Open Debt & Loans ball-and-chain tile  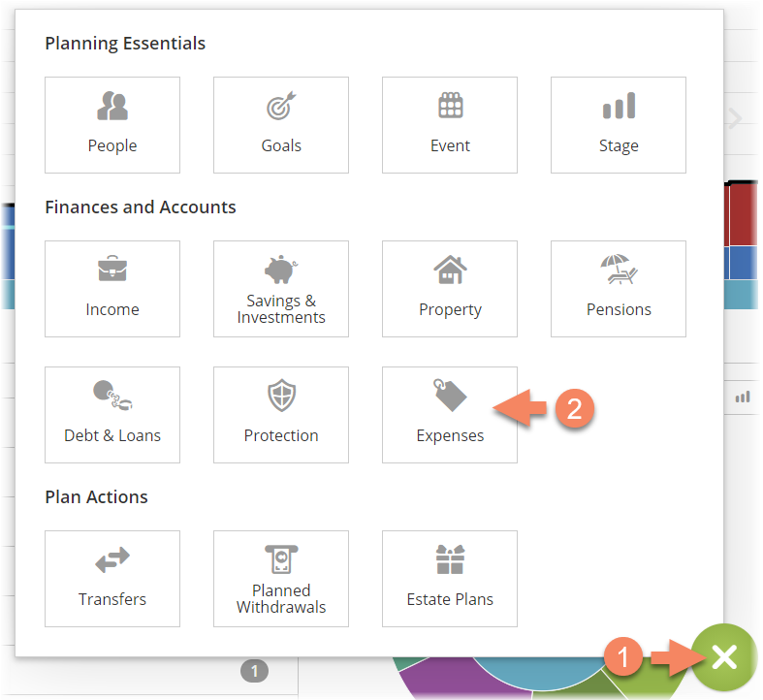click(112, 415)
